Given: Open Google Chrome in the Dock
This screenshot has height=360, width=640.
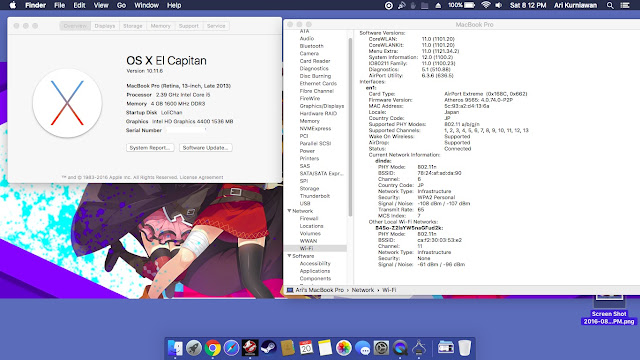Looking at the screenshot, I should point(213,348).
